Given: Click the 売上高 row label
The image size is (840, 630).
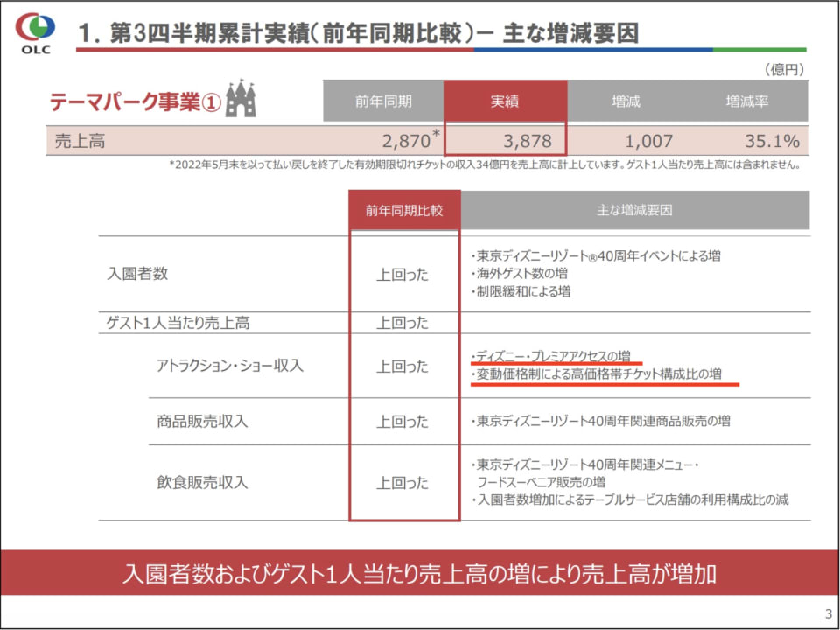Looking at the screenshot, I should click(80, 141).
